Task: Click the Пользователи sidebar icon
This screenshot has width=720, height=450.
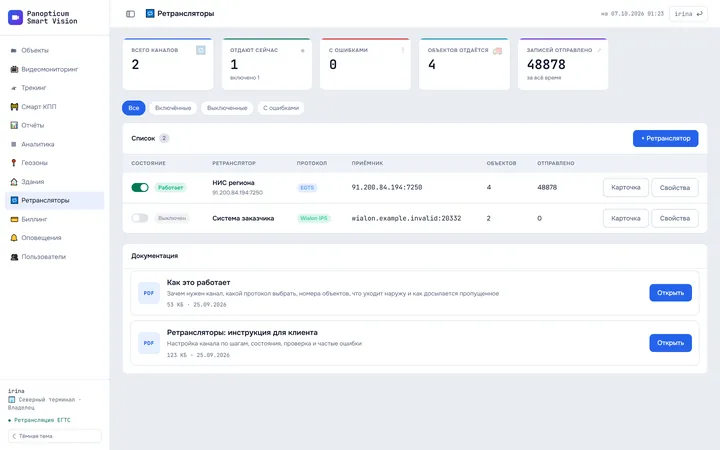Action: pyautogui.click(x=14, y=257)
